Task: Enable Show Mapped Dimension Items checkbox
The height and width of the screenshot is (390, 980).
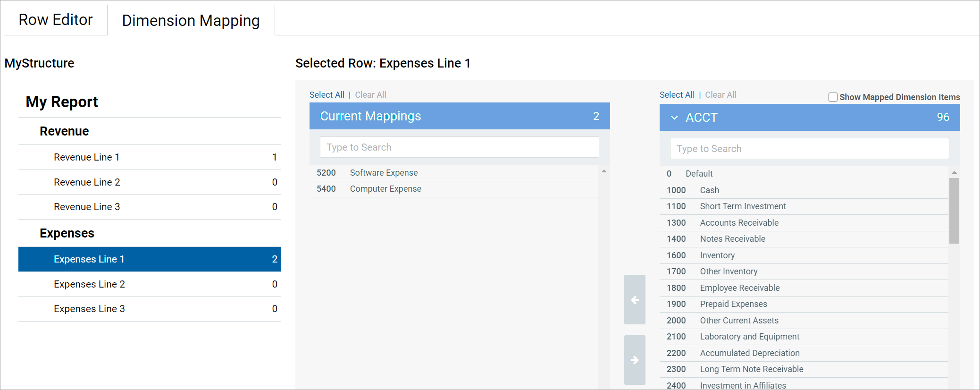Action: coord(833,97)
